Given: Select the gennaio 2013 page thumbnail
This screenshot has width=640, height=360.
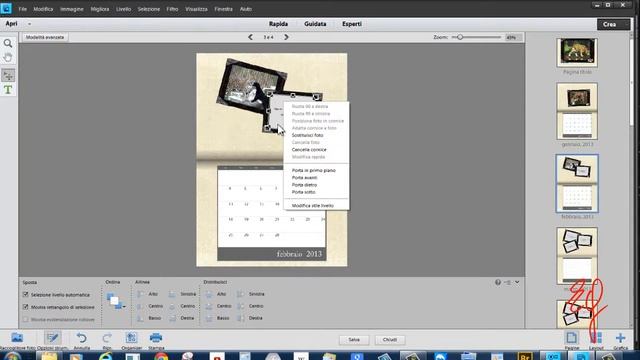Looking at the screenshot, I should click(577, 111).
